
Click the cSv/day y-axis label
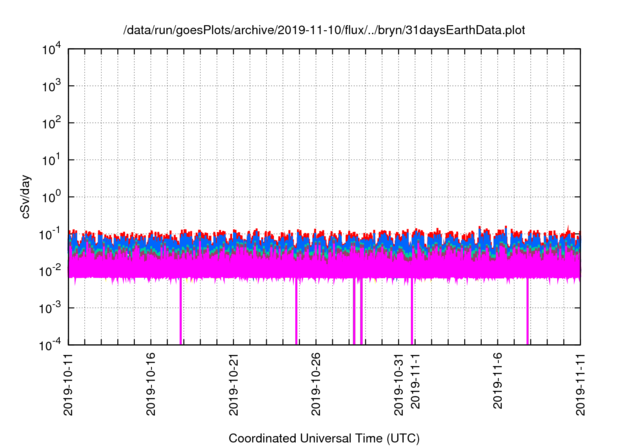(26, 197)
